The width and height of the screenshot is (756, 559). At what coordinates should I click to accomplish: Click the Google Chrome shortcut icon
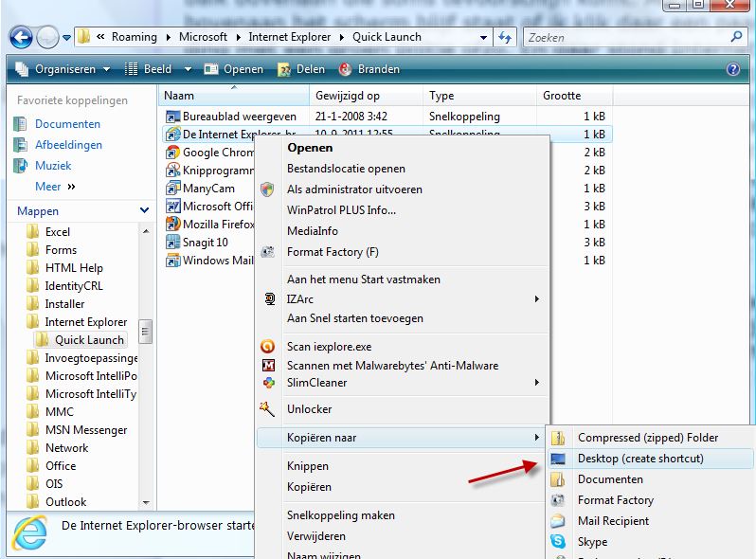click(x=172, y=153)
